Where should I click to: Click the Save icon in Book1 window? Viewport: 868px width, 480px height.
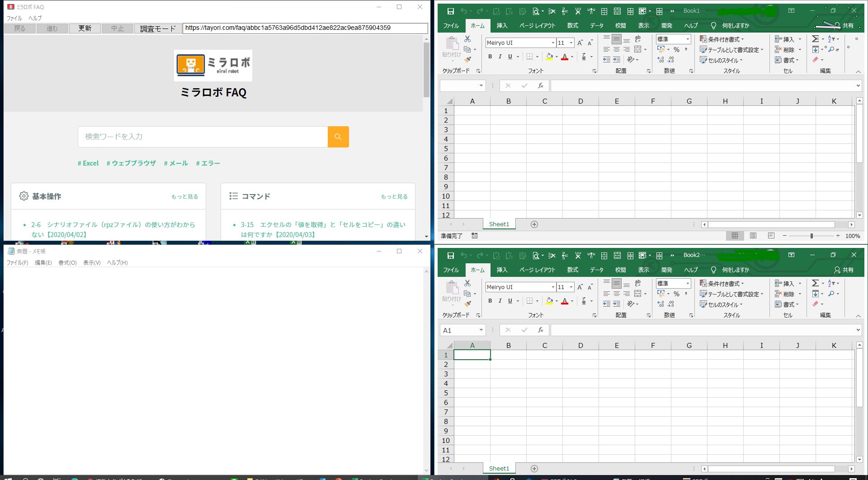click(450, 11)
